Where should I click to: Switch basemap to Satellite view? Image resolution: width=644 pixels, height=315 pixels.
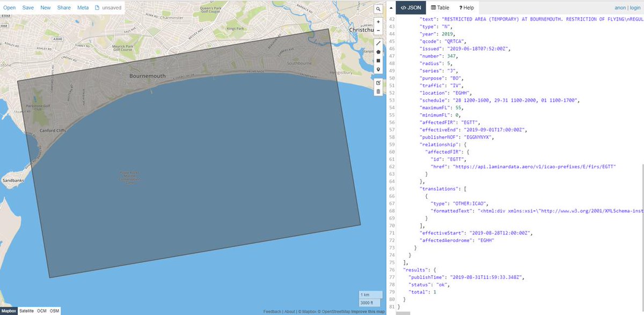click(27, 310)
